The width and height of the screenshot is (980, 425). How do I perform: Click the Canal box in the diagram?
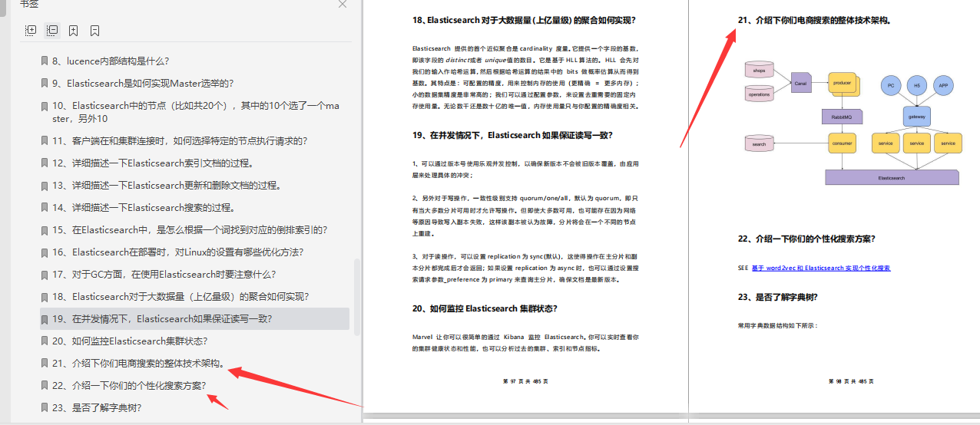point(801,82)
